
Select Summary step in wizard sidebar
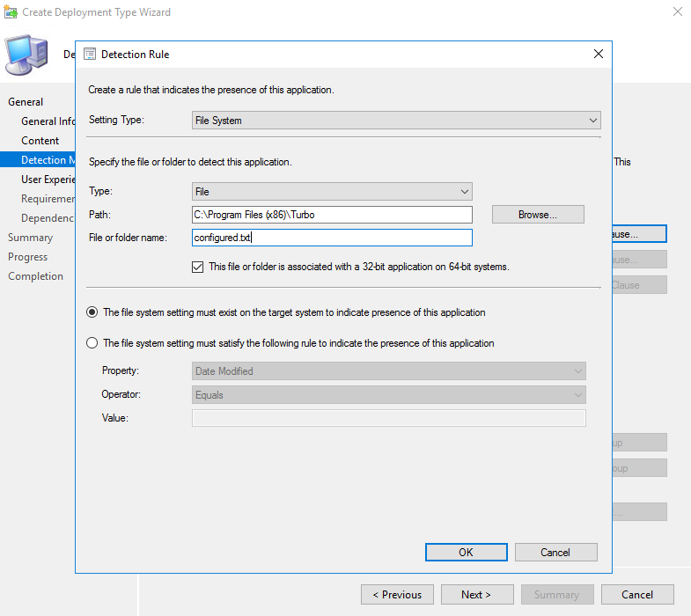click(31, 238)
